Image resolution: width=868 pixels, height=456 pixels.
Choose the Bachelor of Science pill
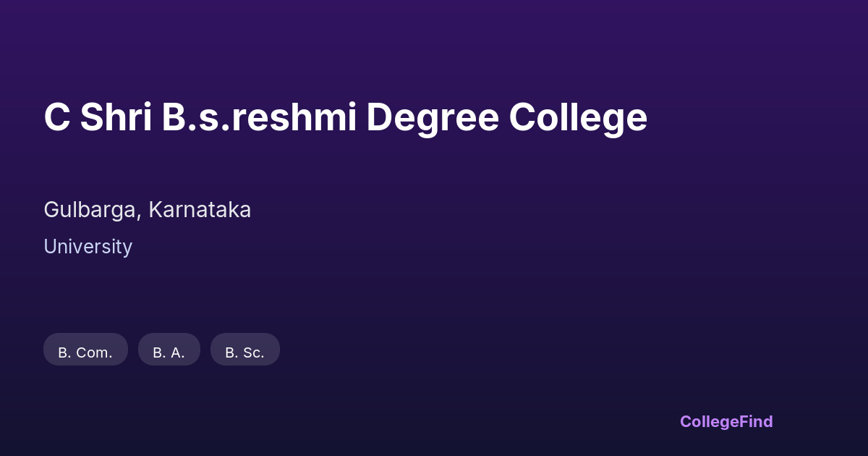tap(244, 350)
